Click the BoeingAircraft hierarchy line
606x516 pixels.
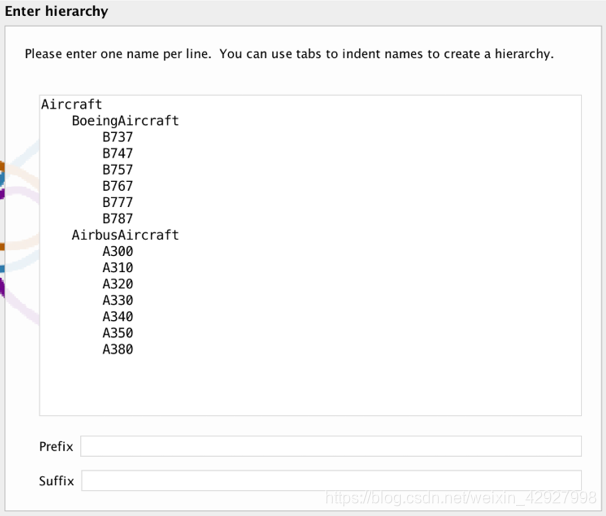(x=125, y=121)
